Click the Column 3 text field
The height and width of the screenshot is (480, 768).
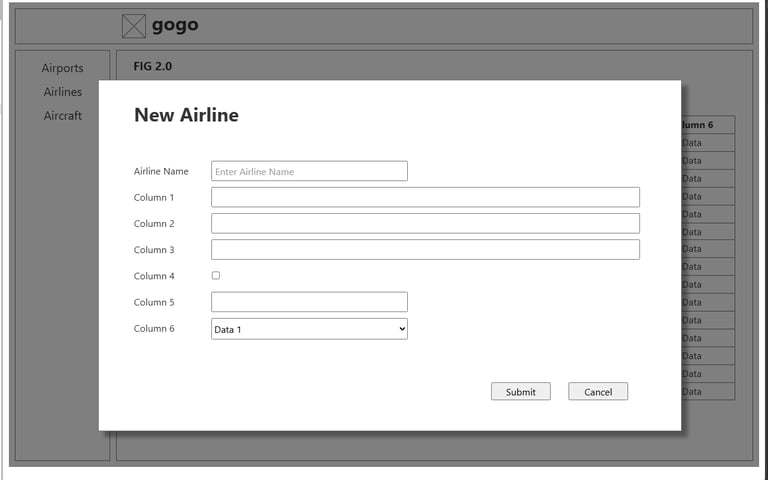coord(425,250)
